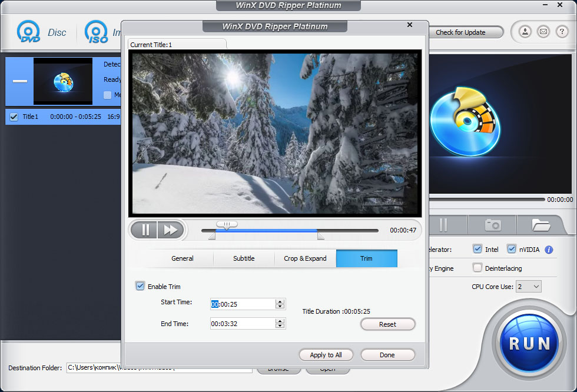Screen dimensions: 577x392
Task: Decrease the Start Time value
Action: pyautogui.click(x=280, y=306)
